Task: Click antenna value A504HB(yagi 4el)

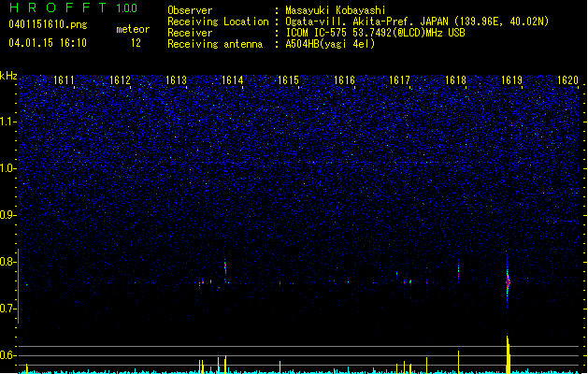Action: pos(330,44)
